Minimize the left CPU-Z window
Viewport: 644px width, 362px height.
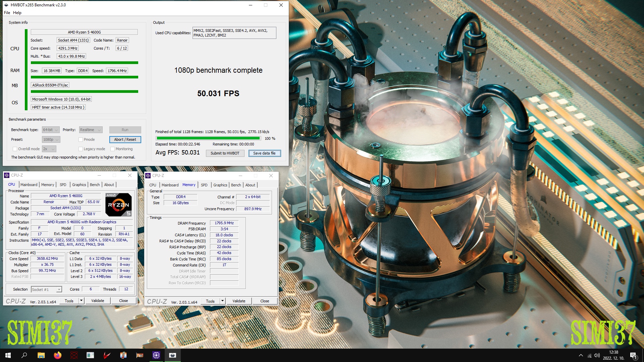click(x=99, y=175)
